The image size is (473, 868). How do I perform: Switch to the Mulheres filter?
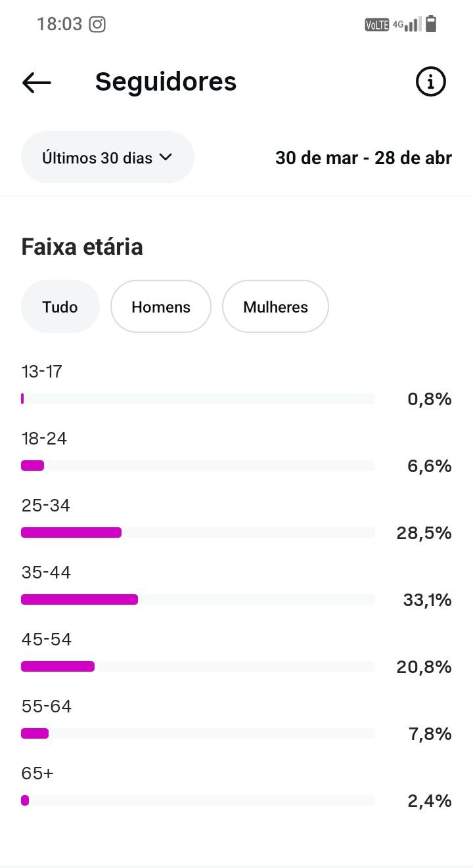click(275, 307)
